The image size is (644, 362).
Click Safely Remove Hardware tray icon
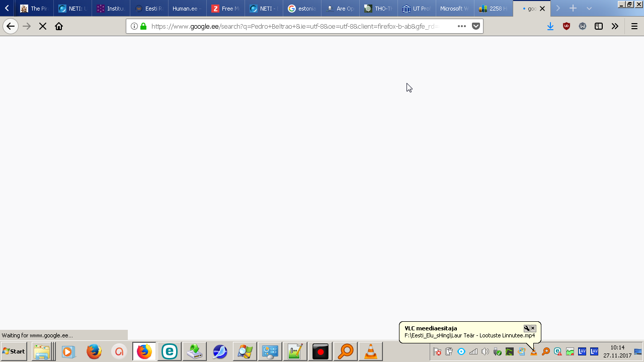[498, 351]
